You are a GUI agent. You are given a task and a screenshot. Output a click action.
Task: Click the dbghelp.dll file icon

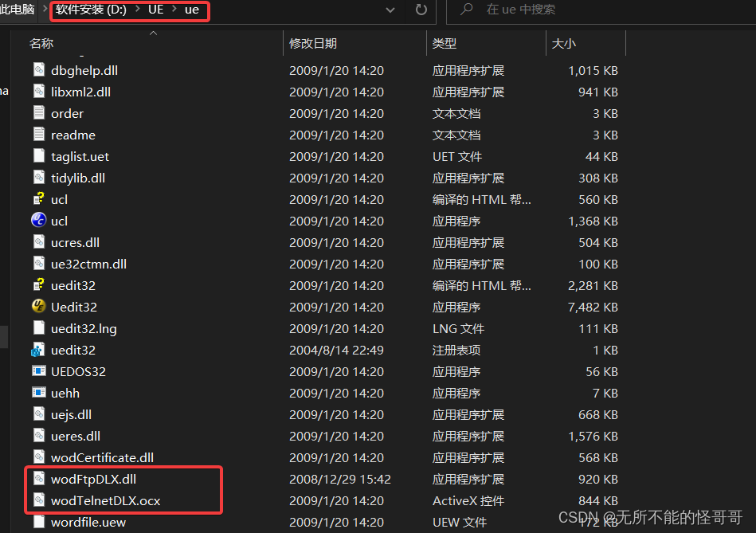click(39, 70)
